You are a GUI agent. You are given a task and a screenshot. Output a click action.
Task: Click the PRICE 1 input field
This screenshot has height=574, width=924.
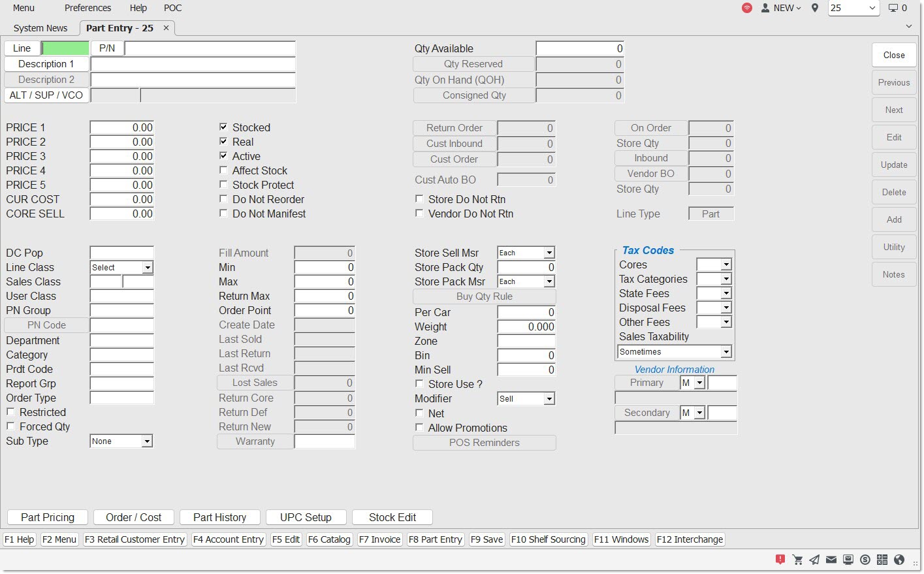click(122, 128)
